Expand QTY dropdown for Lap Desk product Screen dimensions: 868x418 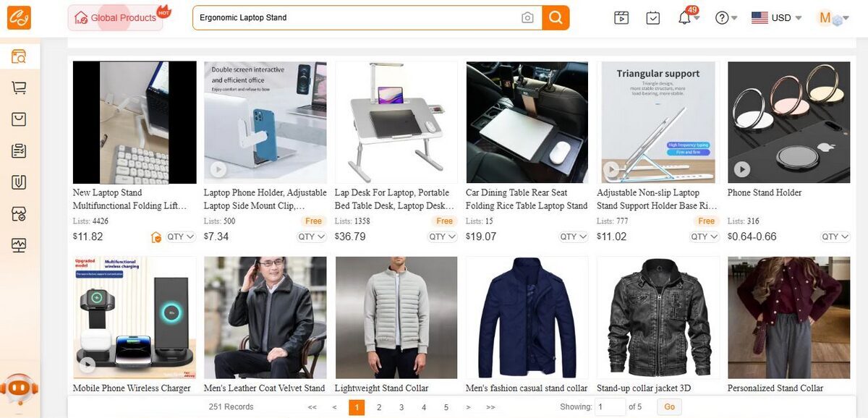(x=443, y=236)
